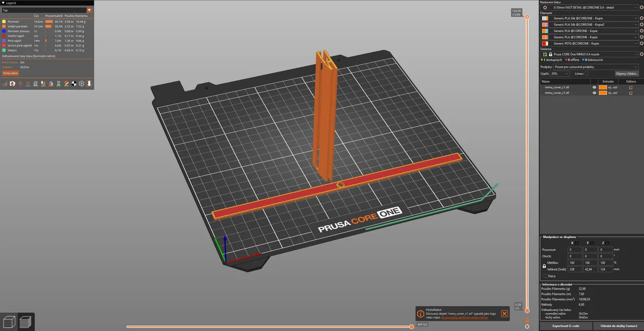
Task: Hide upper mmu_cover_c1.stl with eye icon
Action: point(594,87)
